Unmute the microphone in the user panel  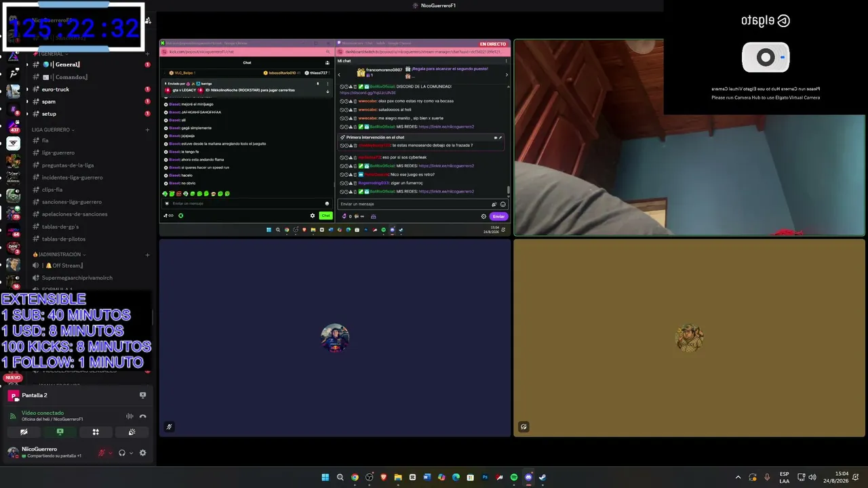(102, 453)
